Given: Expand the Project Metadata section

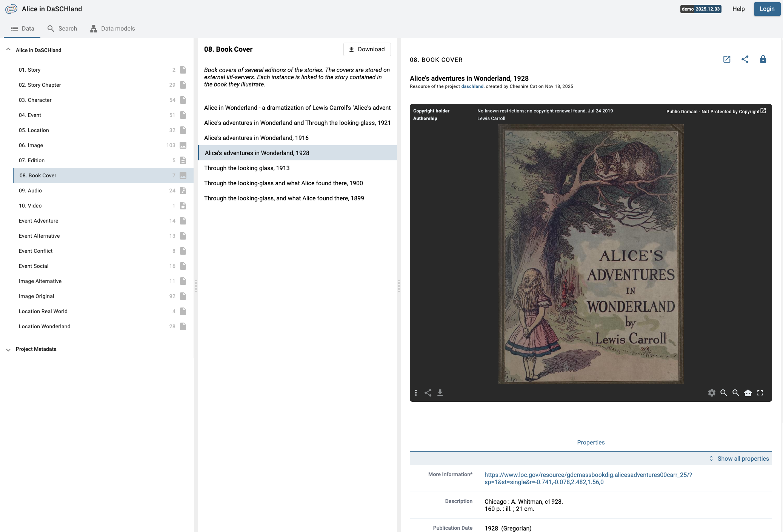Looking at the screenshot, I should pos(8,350).
